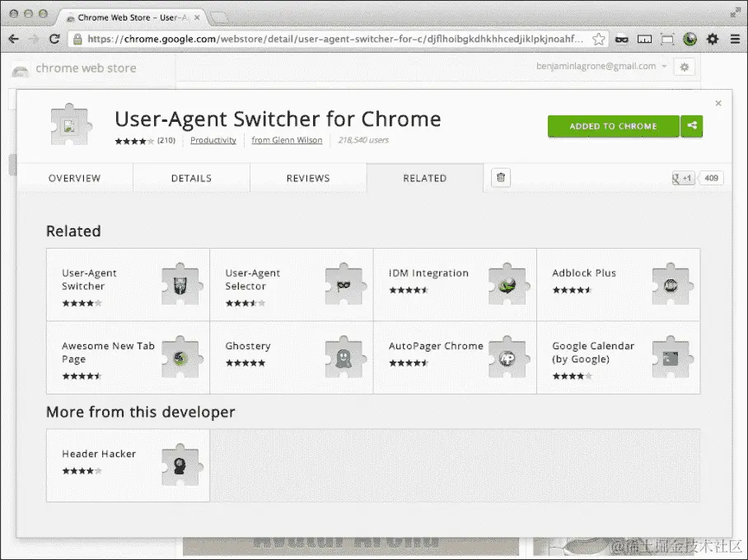Image resolution: width=748 pixels, height=560 pixels.
Task: Open Chrome hamburger menu
Action: 735,39
